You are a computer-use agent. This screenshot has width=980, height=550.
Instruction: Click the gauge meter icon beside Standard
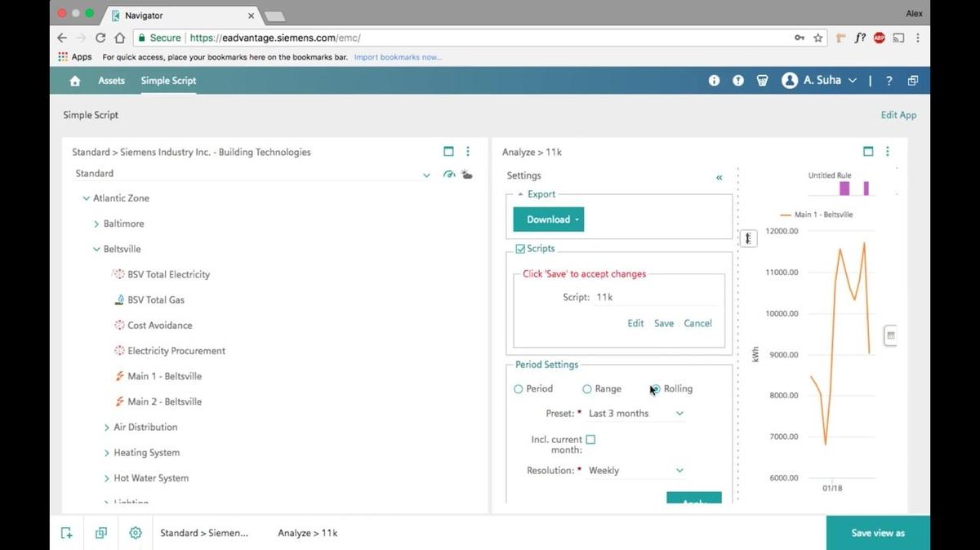449,174
